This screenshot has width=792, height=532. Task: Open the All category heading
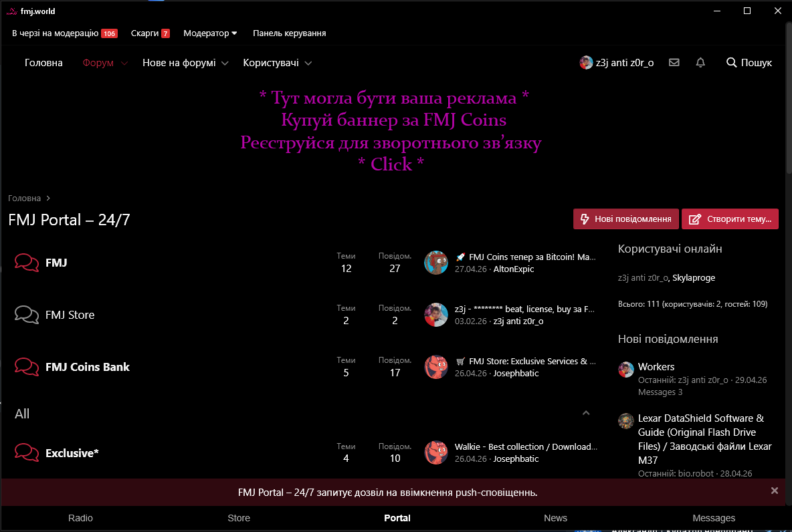[x=21, y=414]
